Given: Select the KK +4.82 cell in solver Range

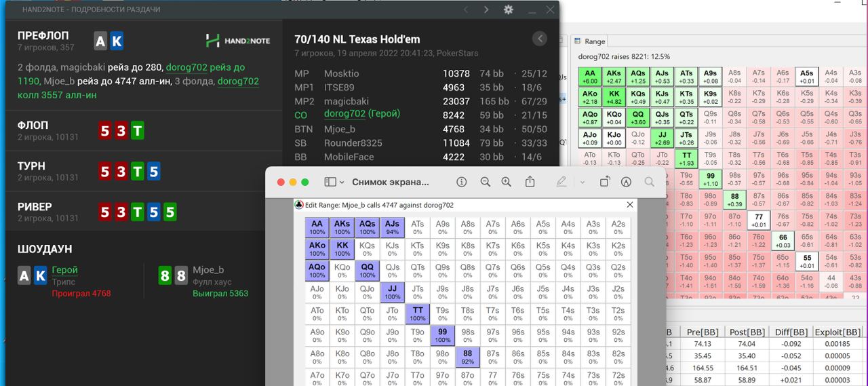Looking at the screenshot, I should [614, 97].
